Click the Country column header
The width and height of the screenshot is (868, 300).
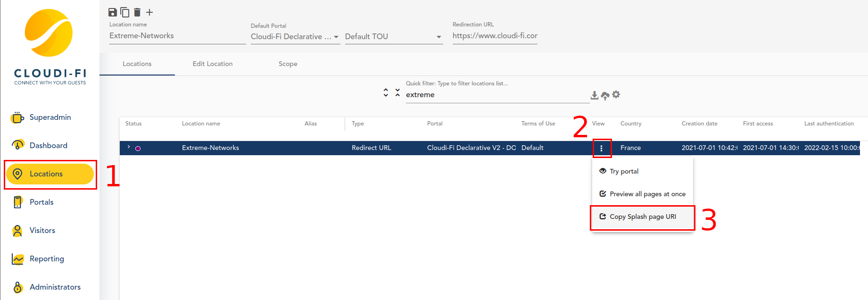click(x=631, y=124)
